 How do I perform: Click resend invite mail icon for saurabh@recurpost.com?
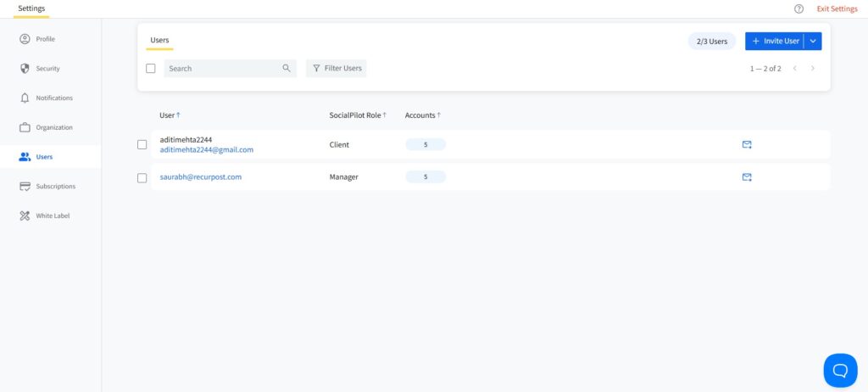(747, 177)
